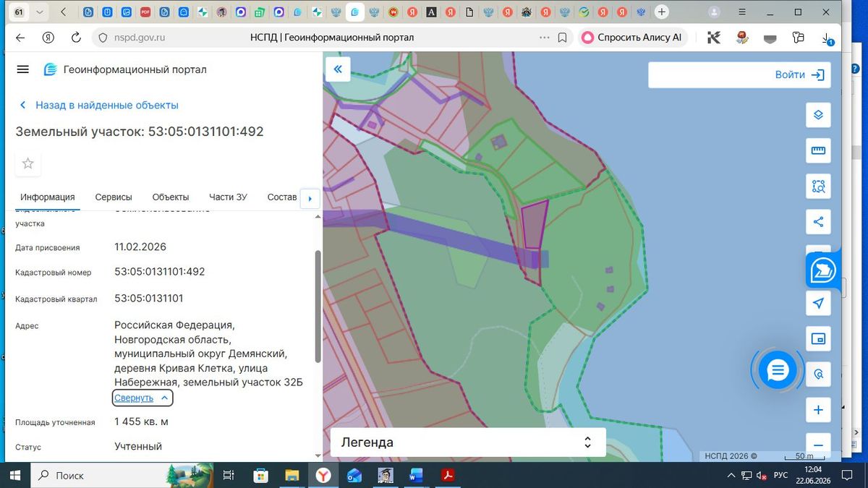Show more tabs with arrow
Viewport: 868px width, 488px height.
pos(310,198)
